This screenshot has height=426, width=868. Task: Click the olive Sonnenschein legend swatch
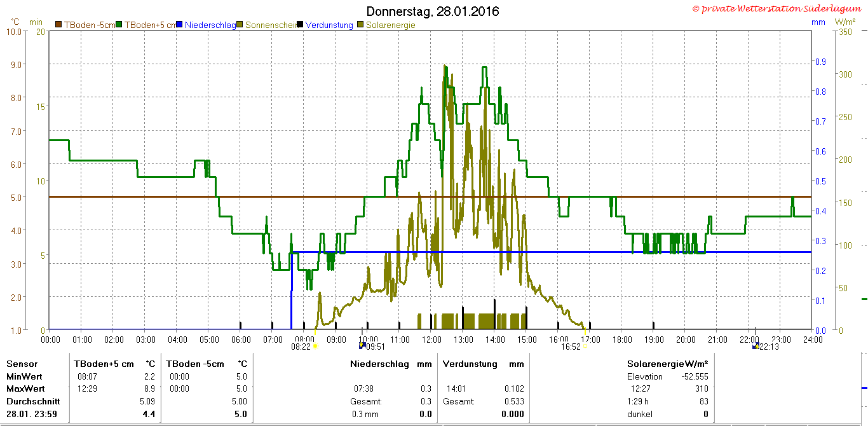click(x=240, y=25)
